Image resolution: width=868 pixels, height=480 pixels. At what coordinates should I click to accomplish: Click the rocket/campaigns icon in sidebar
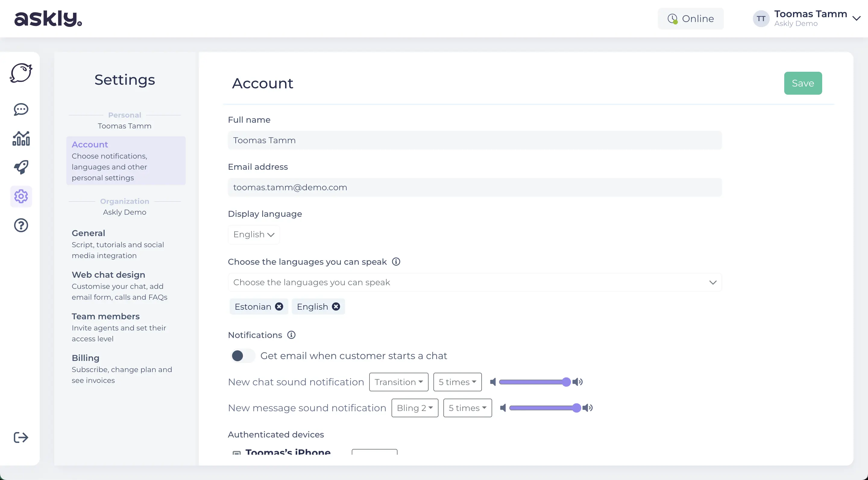tap(21, 167)
